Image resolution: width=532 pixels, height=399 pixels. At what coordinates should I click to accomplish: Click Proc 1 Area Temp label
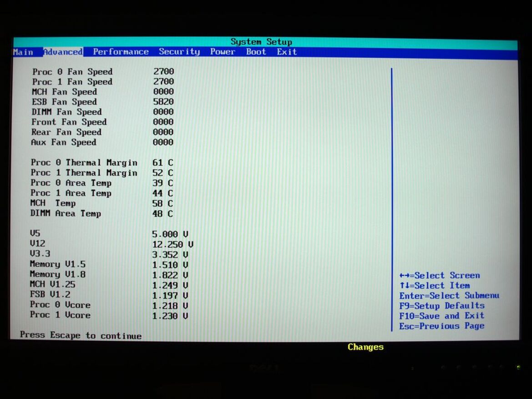71,193
